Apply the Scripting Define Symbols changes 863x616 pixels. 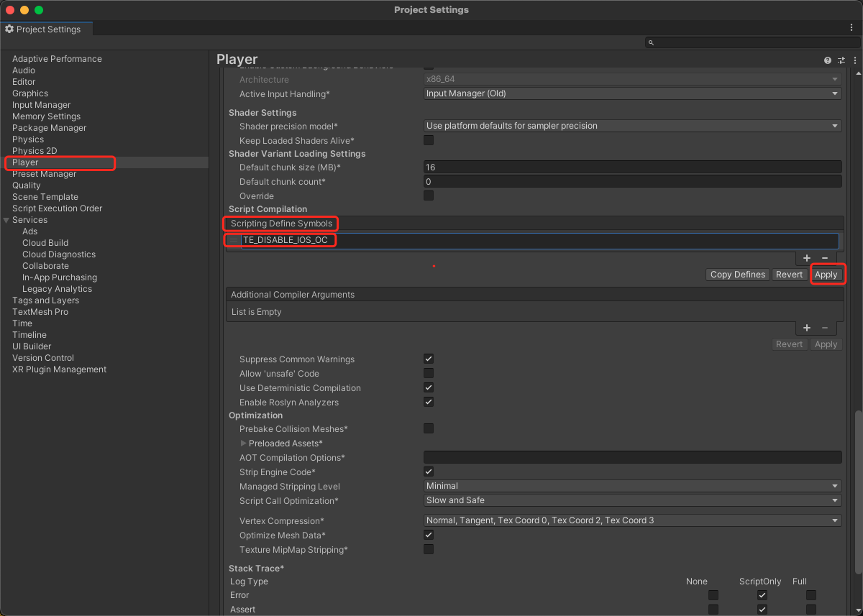[826, 275]
